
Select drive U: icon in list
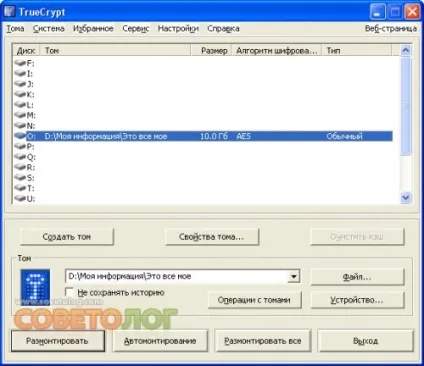(x=20, y=199)
